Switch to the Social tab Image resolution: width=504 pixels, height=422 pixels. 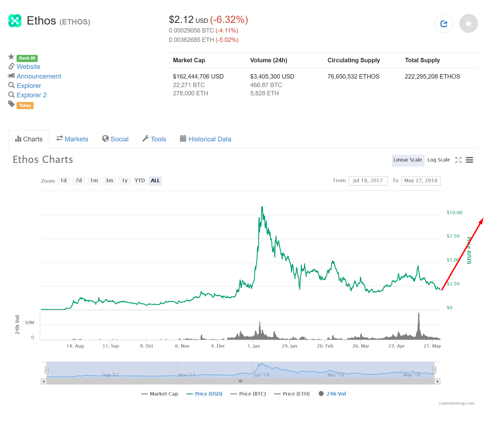click(x=115, y=139)
